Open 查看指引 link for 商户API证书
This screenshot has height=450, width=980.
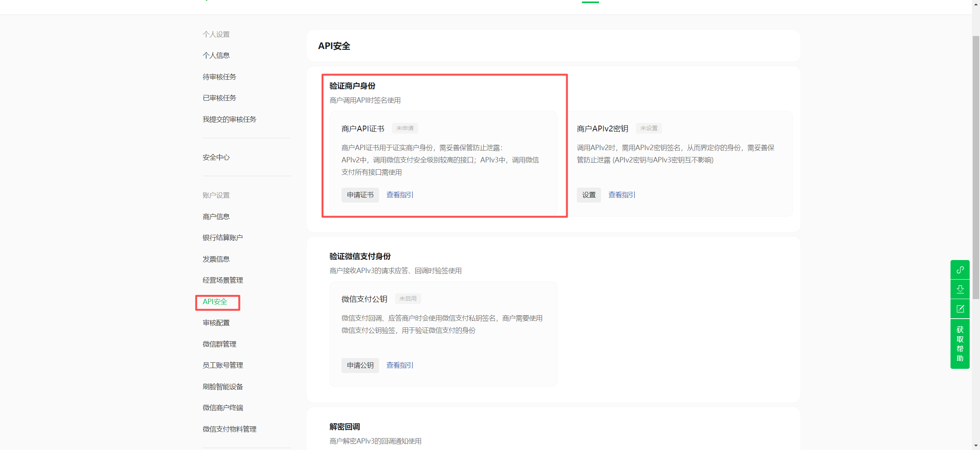(400, 195)
